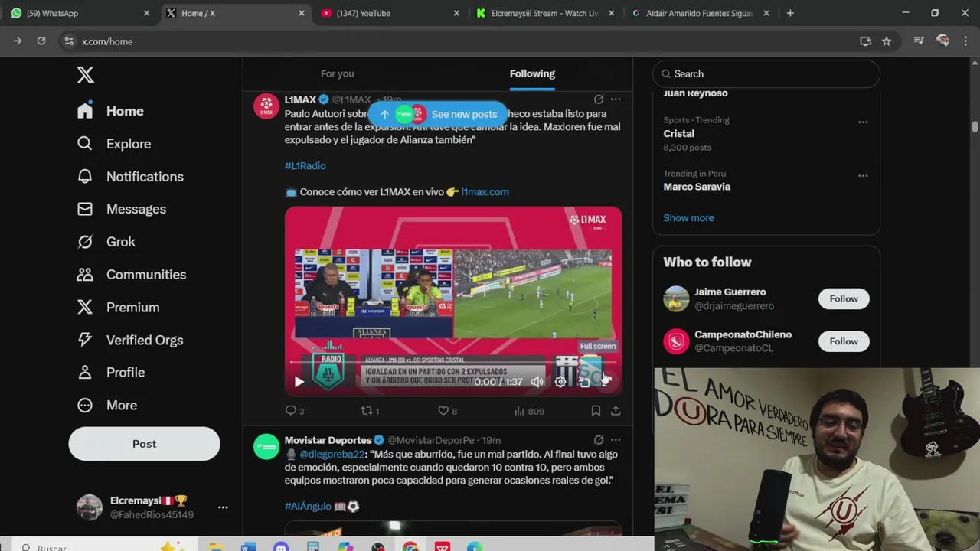Open options for the Cristal trend
980x551 pixels.
(x=863, y=122)
